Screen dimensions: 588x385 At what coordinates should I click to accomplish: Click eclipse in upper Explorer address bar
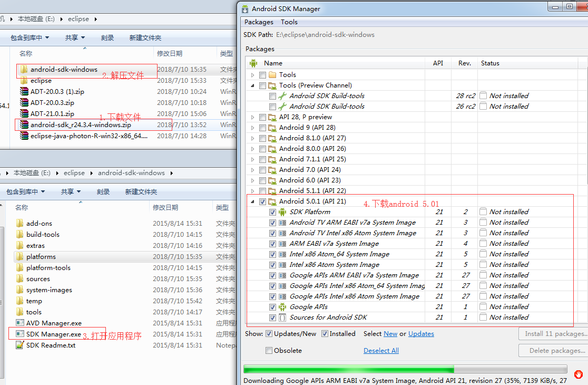(79, 19)
